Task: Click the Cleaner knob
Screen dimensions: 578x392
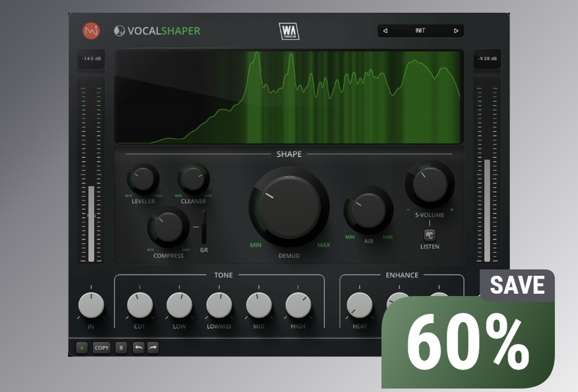Action: click(x=193, y=179)
